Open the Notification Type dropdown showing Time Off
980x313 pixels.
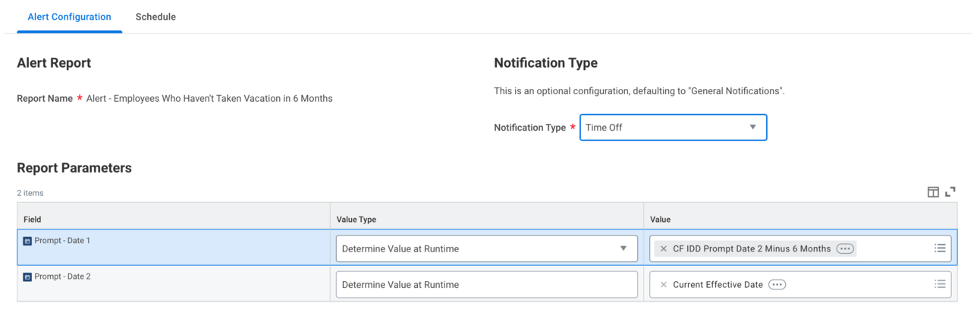coord(664,128)
